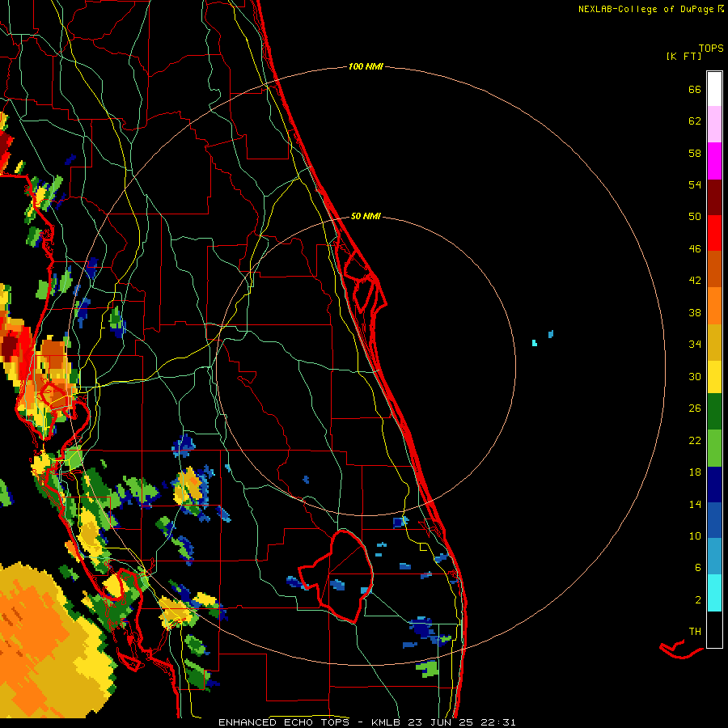
Task: Choose the dark orange legend swatch
Action: 714,269
